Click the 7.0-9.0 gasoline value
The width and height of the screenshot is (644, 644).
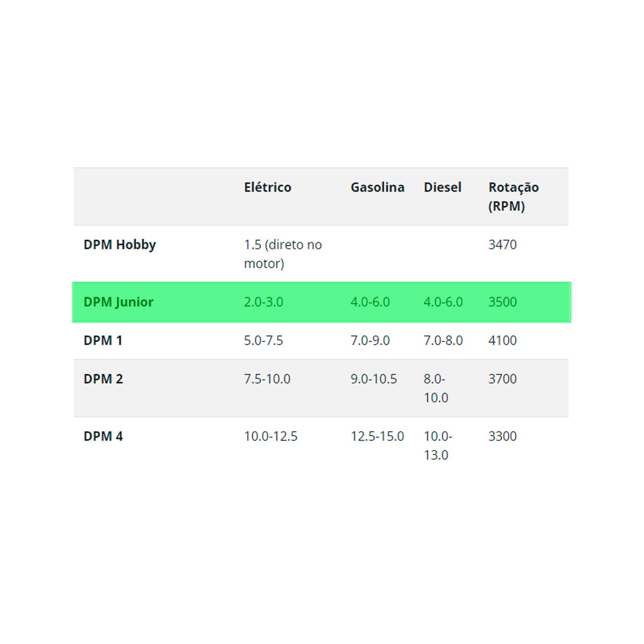pyautogui.click(x=370, y=340)
